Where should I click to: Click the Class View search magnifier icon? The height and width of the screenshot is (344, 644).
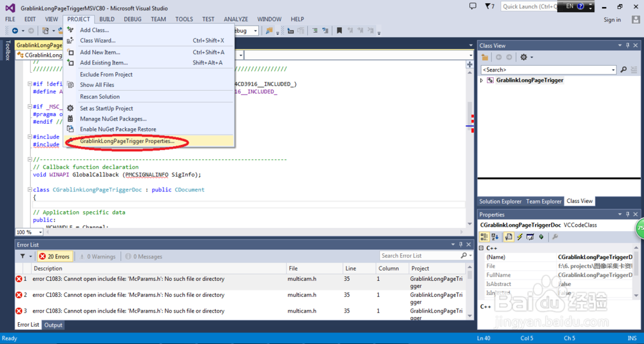(x=623, y=70)
